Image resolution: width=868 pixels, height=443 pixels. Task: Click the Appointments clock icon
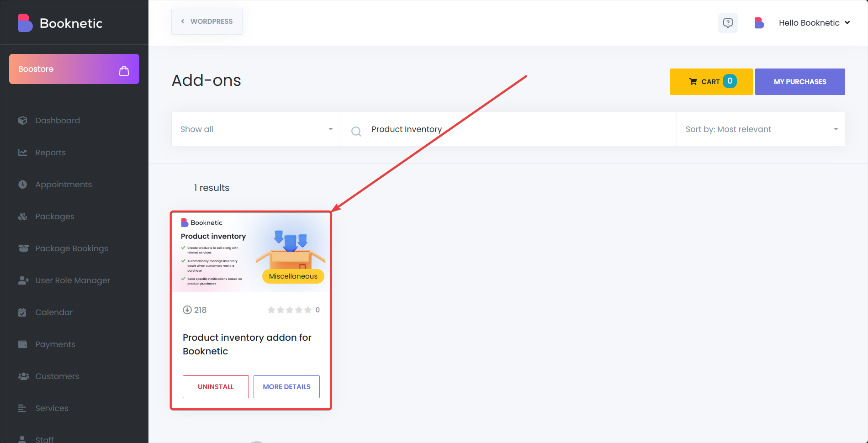tap(23, 185)
